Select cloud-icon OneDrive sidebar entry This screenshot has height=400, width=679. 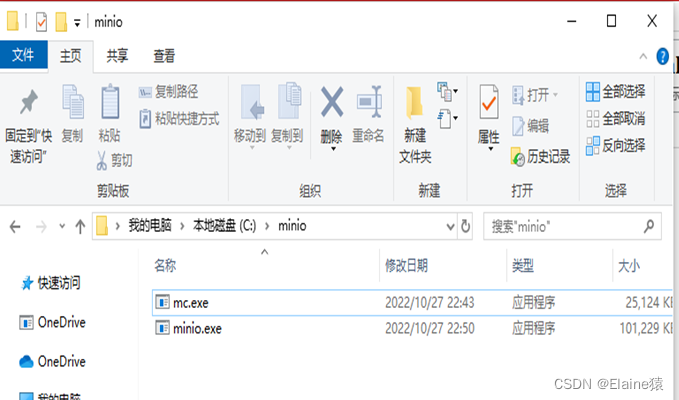click(52, 361)
